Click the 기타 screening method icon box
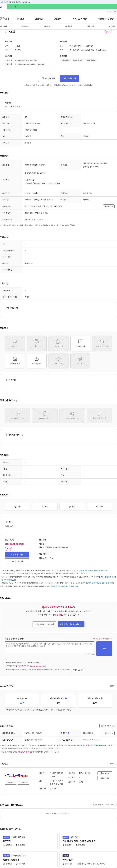This screenshot has width=117, height=868. (99, 506)
